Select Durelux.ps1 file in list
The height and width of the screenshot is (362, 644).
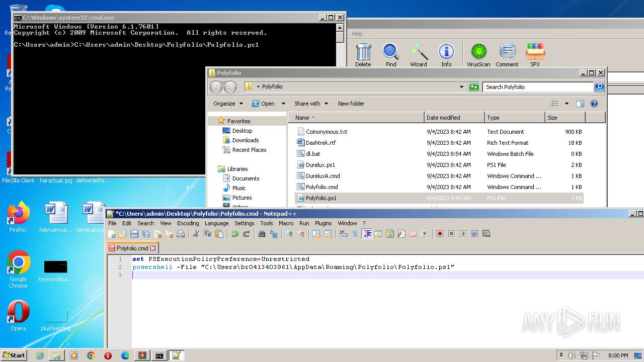[x=320, y=165]
